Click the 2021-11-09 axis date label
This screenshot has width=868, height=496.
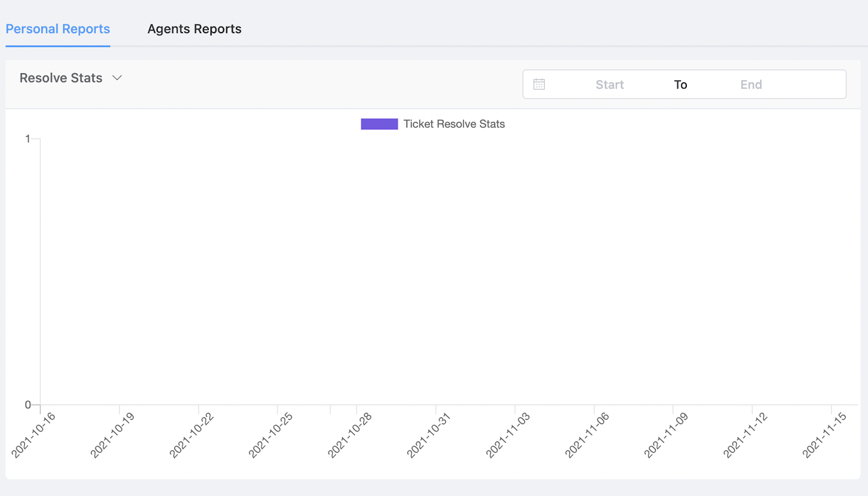[x=666, y=435]
